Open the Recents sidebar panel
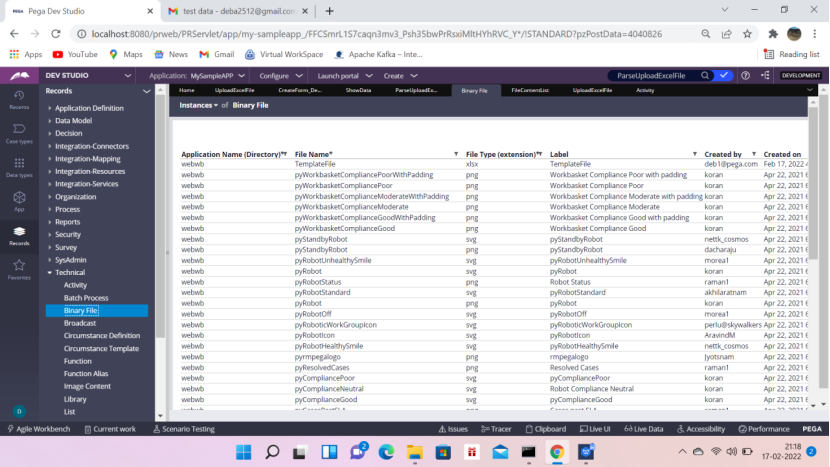The image size is (830, 467). [x=19, y=100]
